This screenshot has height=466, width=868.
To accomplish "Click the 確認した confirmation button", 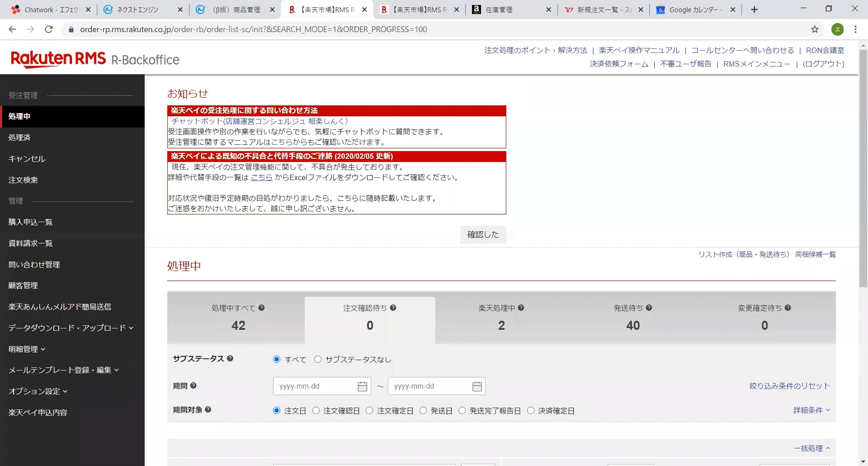I will (x=483, y=234).
